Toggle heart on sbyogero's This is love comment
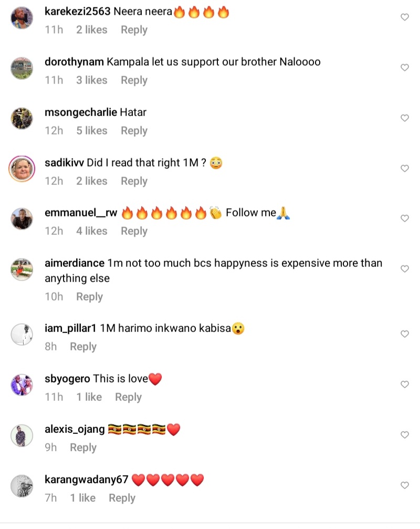This screenshot has height=529, width=420. click(x=405, y=385)
